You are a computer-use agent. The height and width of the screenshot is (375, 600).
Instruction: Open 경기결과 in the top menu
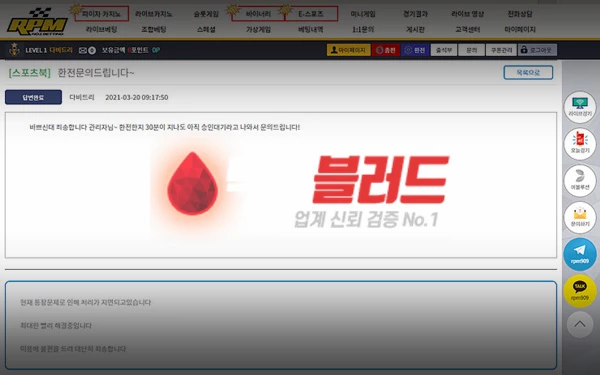pyautogui.click(x=416, y=14)
